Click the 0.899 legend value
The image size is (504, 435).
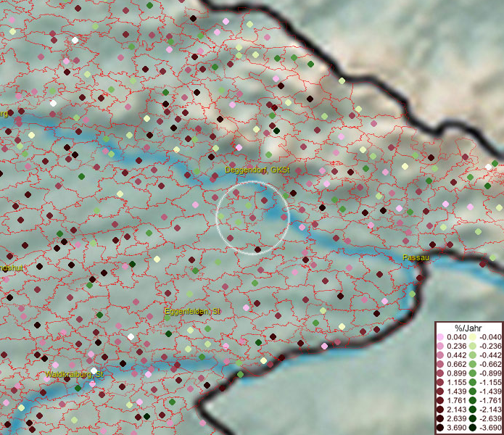tap(456, 373)
